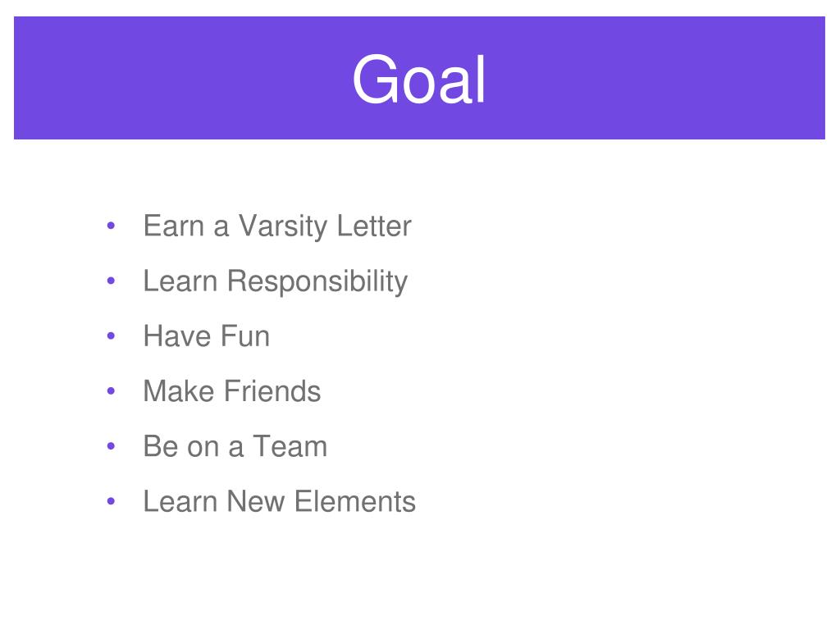Click the word "Varsity" in first bullet
This screenshot has width=840, height=630.
click(282, 226)
